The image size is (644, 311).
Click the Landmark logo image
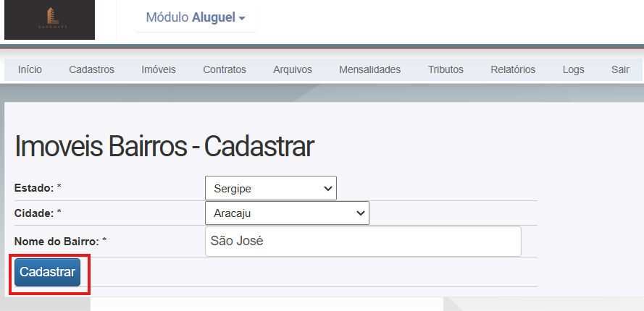49,20
